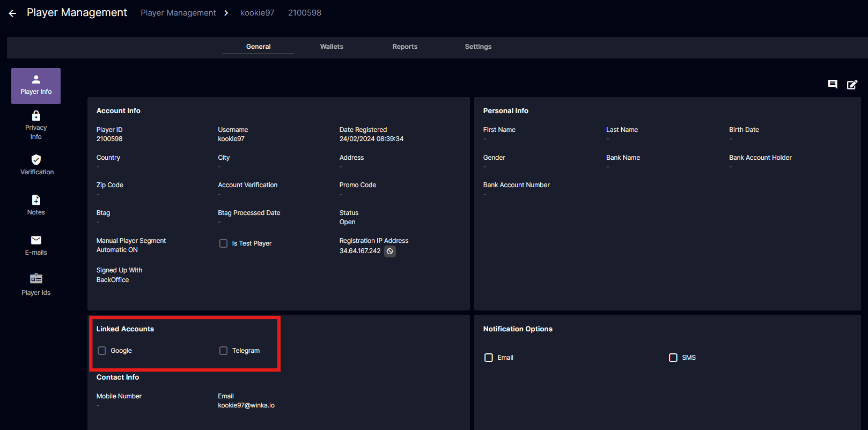Viewport: 868px width, 430px height.
Task: Click the Linked Accounts heading
Action: 125,329
